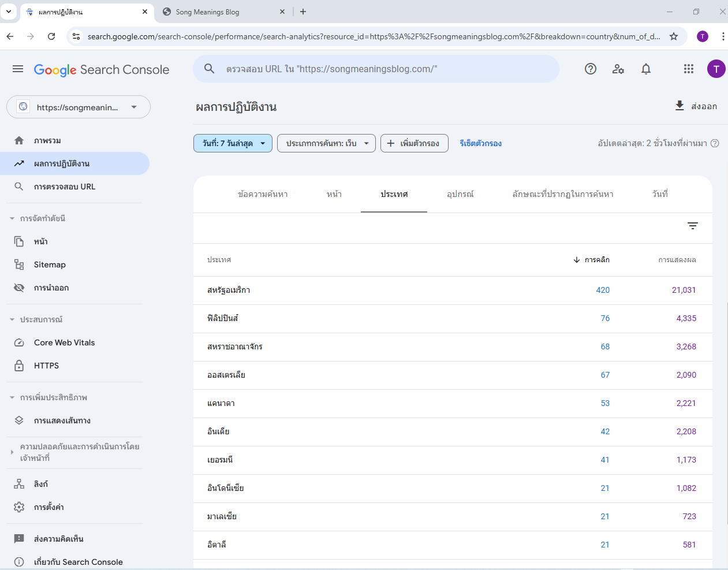Open the hamburger main menu
The height and width of the screenshot is (570, 728).
coord(18,69)
